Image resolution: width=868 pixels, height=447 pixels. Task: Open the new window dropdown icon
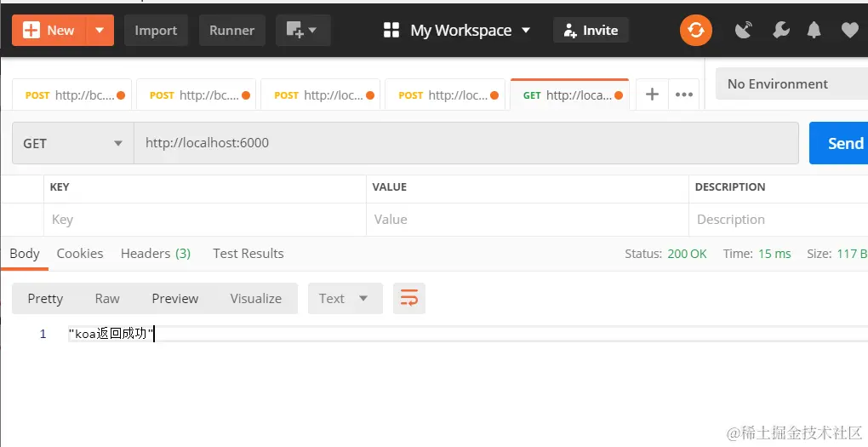pos(303,31)
